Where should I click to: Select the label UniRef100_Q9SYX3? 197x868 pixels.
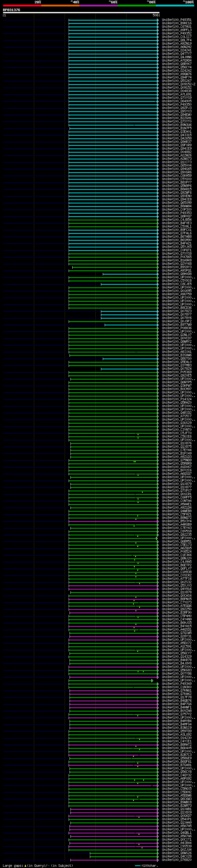(x=176, y=111)
